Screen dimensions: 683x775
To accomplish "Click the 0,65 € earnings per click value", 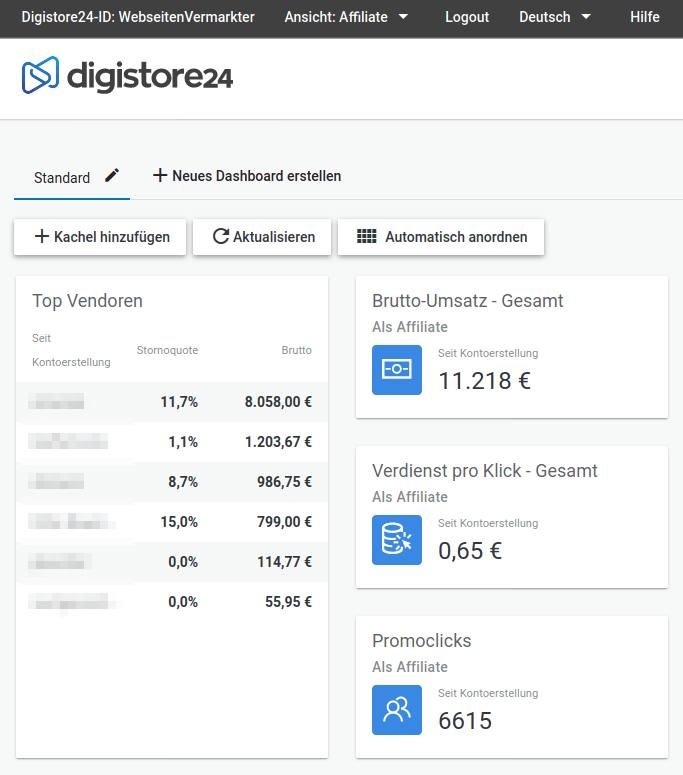I will [x=470, y=551].
